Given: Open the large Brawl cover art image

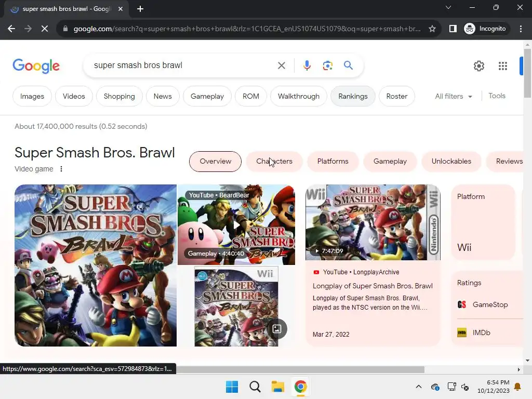Looking at the screenshot, I should [x=96, y=265].
